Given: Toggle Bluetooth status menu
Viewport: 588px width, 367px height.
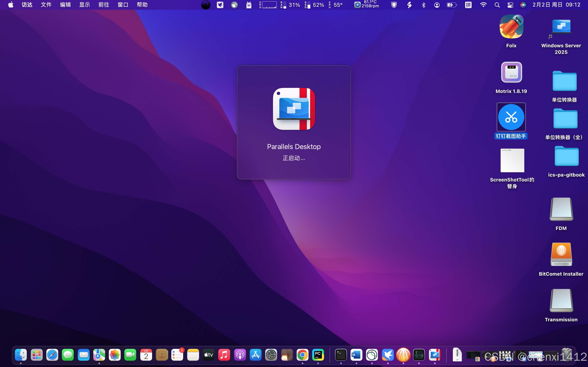Looking at the screenshot, I should coord(423,5).
